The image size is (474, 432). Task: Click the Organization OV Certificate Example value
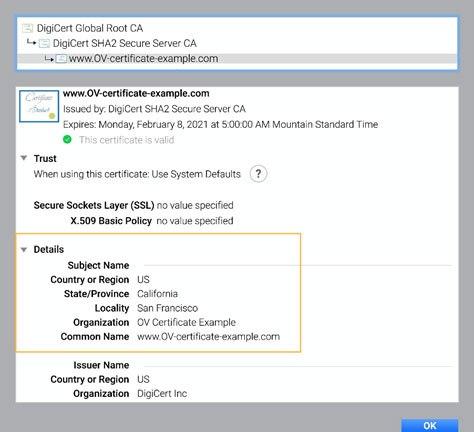[186, 322]
